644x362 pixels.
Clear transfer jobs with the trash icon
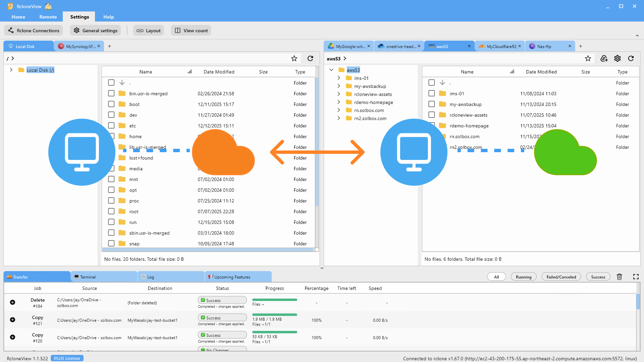pyautogui.click(x=620, y=277)
